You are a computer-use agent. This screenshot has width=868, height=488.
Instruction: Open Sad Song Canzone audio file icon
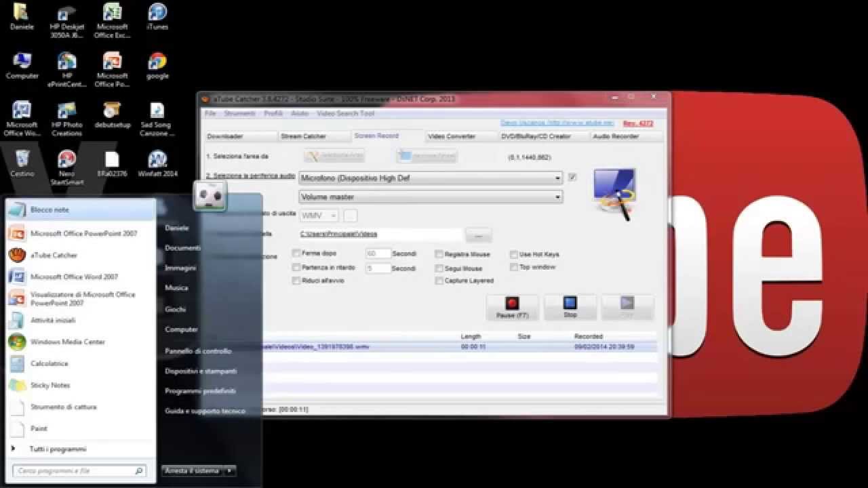tap(157, 119)
